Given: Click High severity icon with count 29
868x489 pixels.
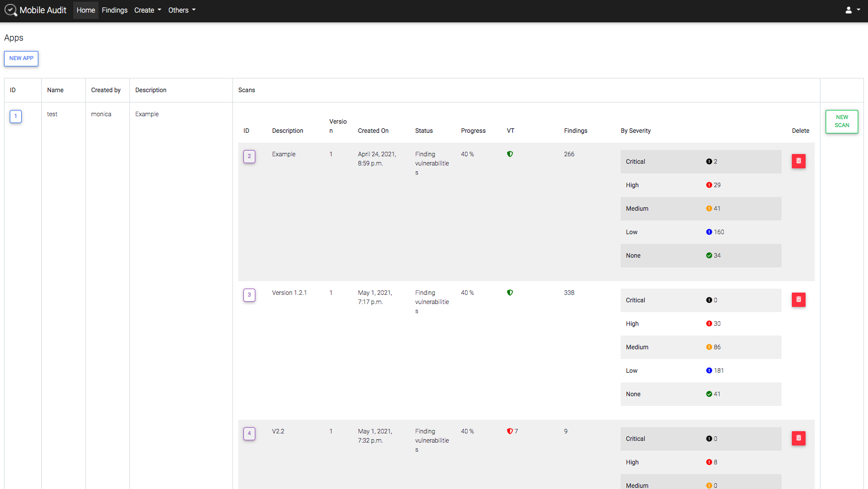Looking at the screenshot, I should [709, 185].
